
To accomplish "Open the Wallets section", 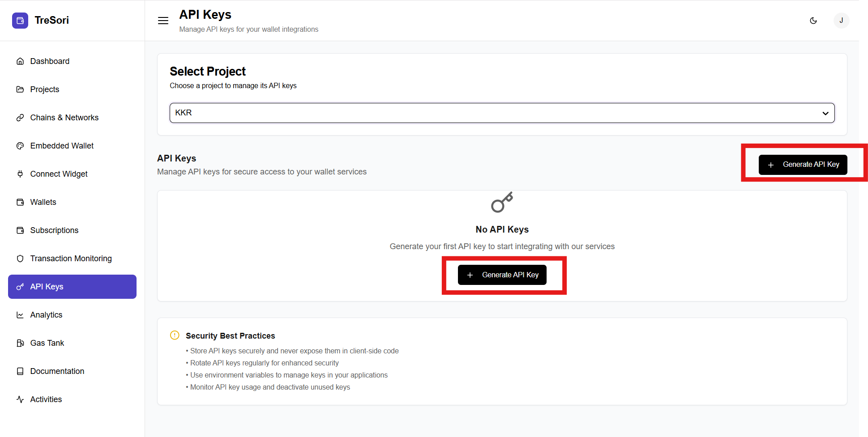I will click(x=43, y=202).
